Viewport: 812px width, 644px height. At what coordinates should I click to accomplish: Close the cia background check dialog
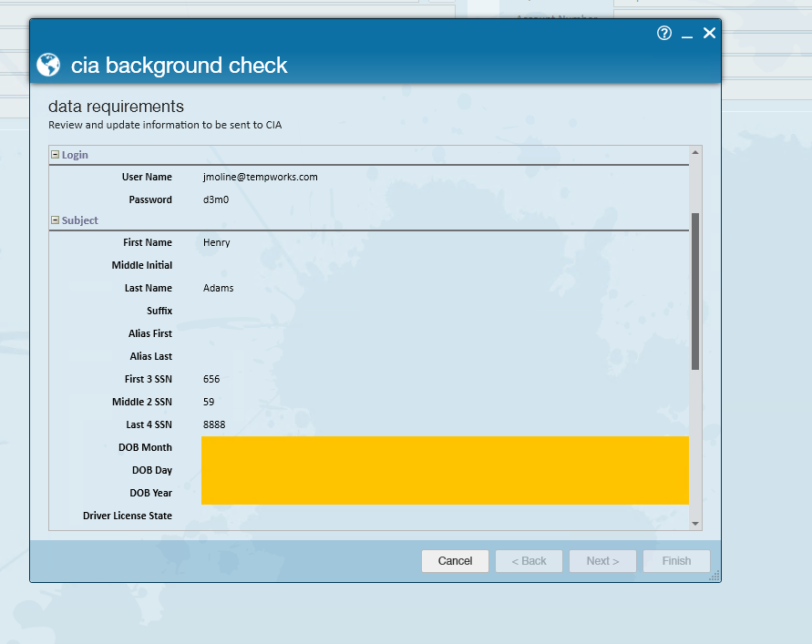(709, 33)
